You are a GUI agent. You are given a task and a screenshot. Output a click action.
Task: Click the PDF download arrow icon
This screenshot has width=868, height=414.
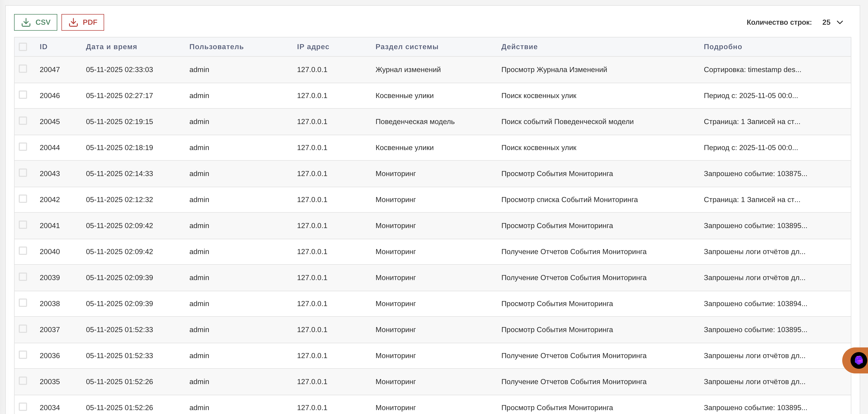tap(73, 22)
